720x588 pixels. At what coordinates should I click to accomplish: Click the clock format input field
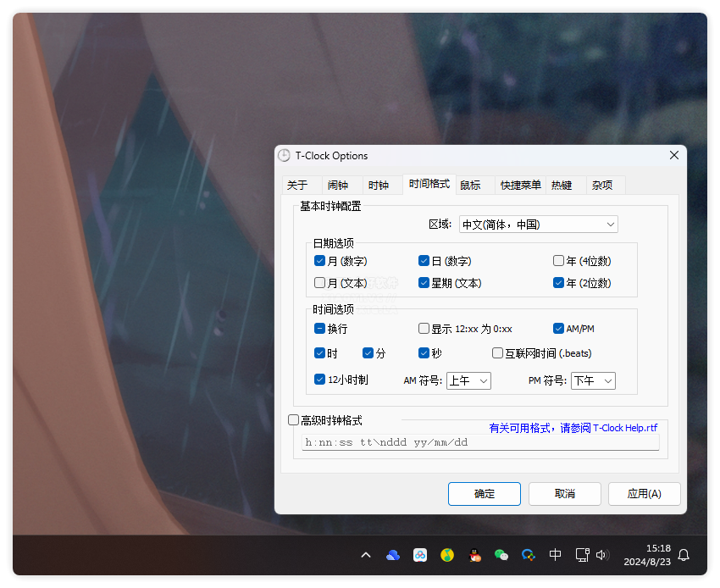point(479,441)
